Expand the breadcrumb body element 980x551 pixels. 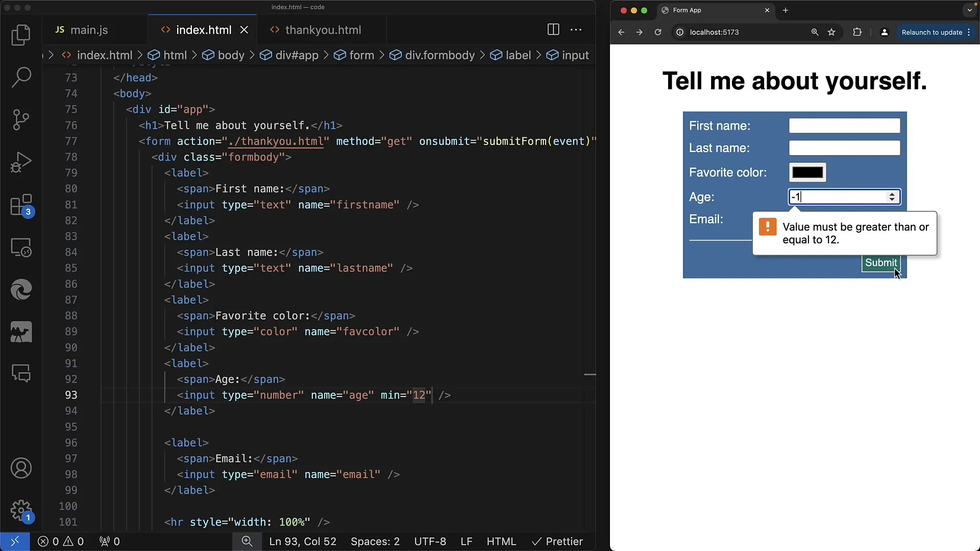tap(231, 55)
